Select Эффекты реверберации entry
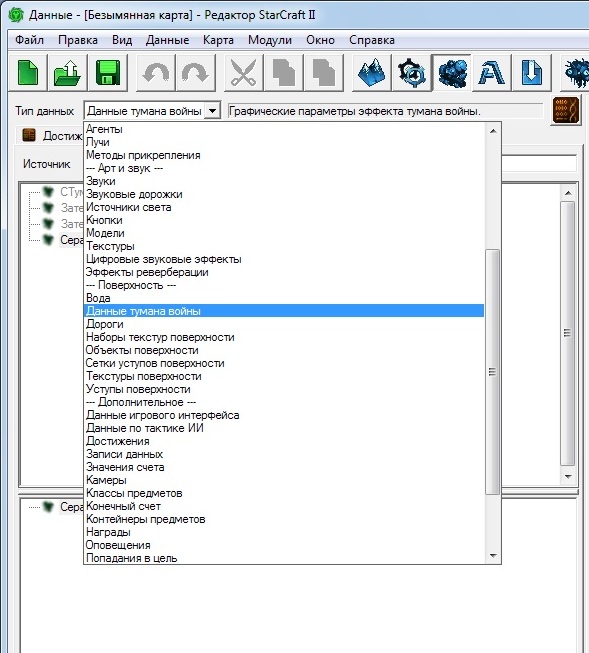The width and height of the screenshot is (589, 653). tap(284, 272)
